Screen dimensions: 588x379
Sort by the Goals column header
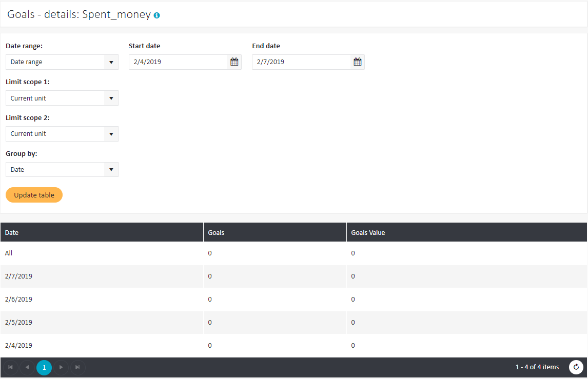216,232
